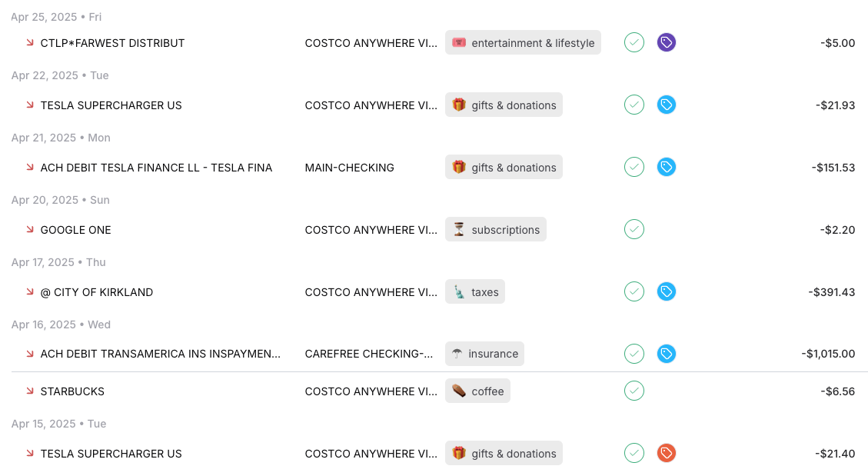Click the MAIN-CHECKING account label
Viewport: 868px width, 476px height.
tap(350, 167)
